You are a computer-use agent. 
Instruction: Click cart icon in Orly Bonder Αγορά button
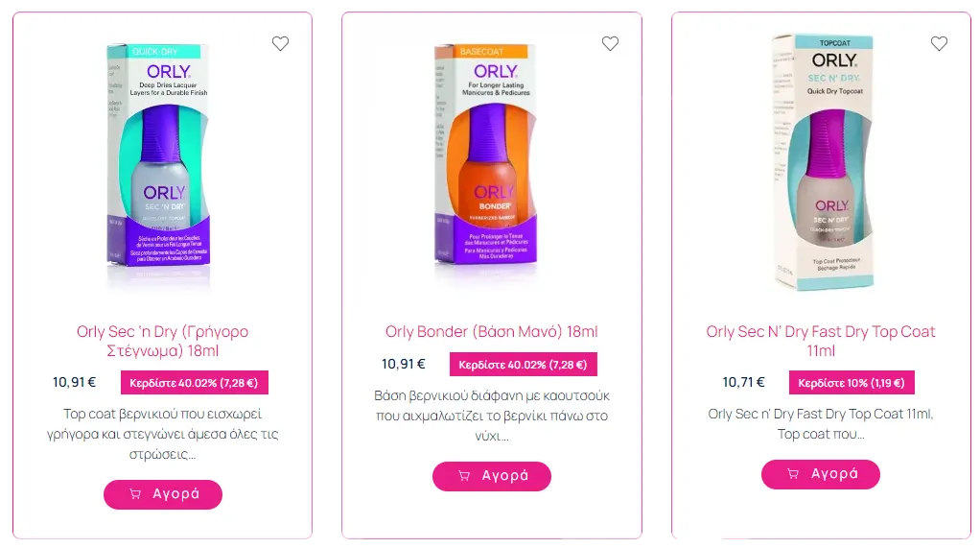tap(464, 476)
